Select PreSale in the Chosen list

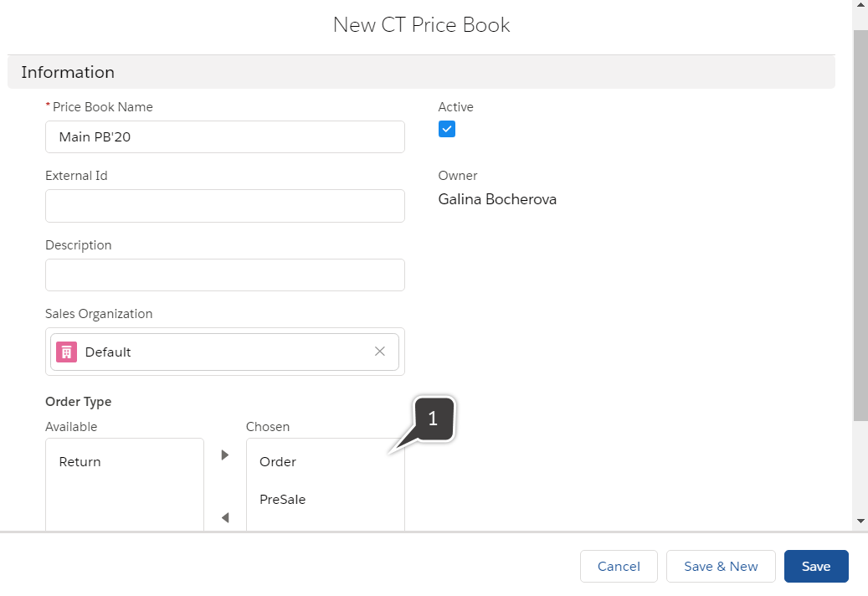282,499
